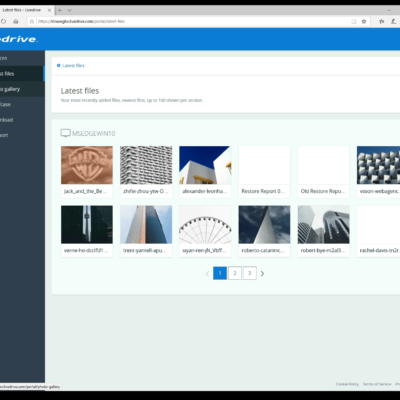Open the Download sidebar item
The height and width of the screenshot is (400, 400).
click(22, 120)
